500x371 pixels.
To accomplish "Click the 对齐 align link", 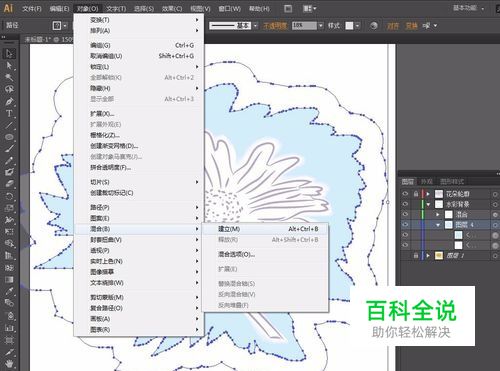I will point(393,26).
